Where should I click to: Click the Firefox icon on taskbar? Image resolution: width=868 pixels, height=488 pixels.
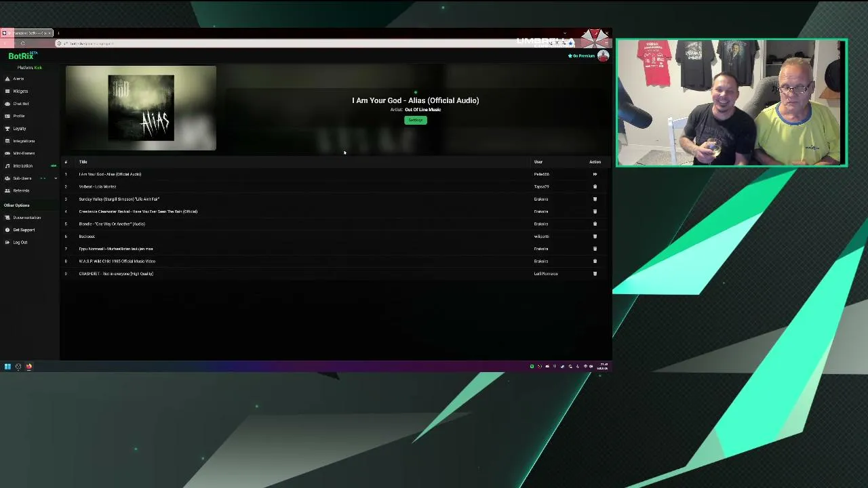point(29,367)
